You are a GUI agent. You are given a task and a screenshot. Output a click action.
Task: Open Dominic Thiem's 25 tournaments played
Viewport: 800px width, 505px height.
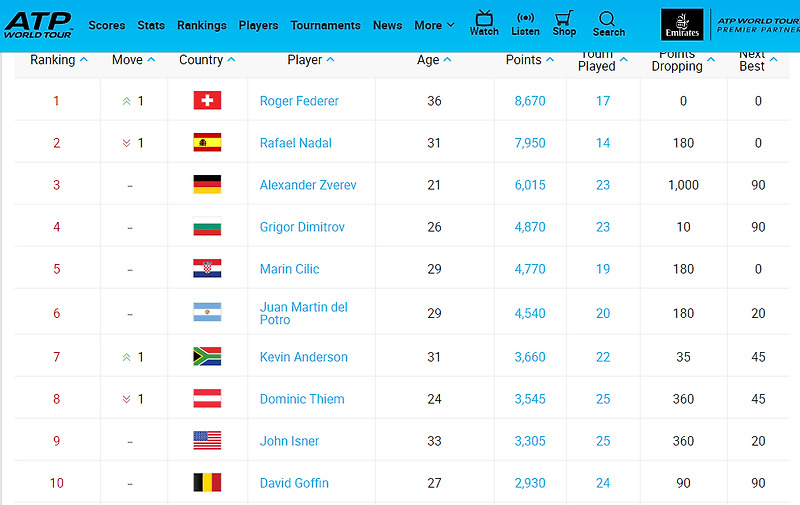603,399
